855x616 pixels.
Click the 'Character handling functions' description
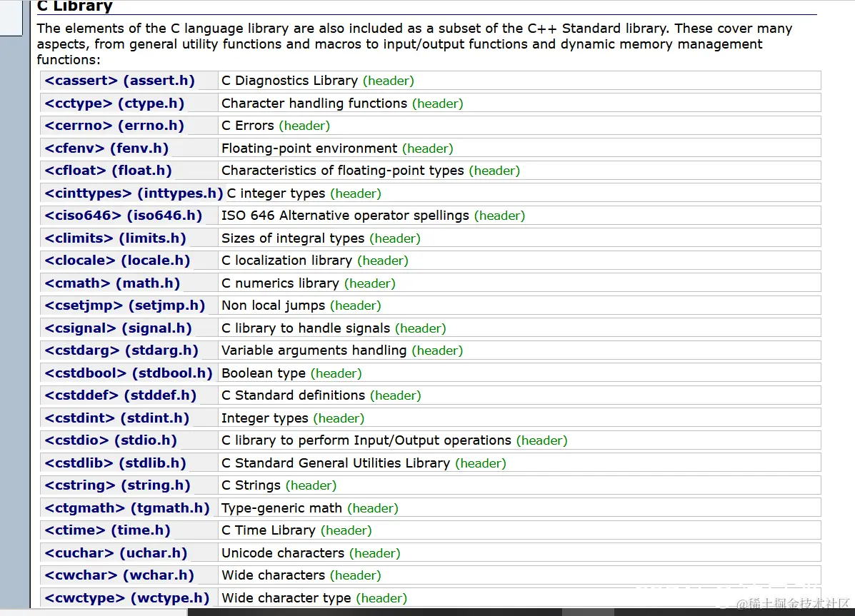(314, 103)
